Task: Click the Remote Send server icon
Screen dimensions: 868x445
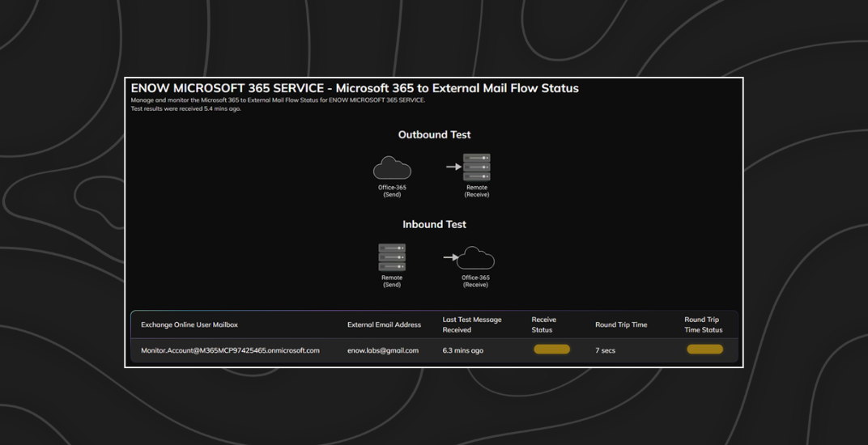Action: [x=392, y=257]
